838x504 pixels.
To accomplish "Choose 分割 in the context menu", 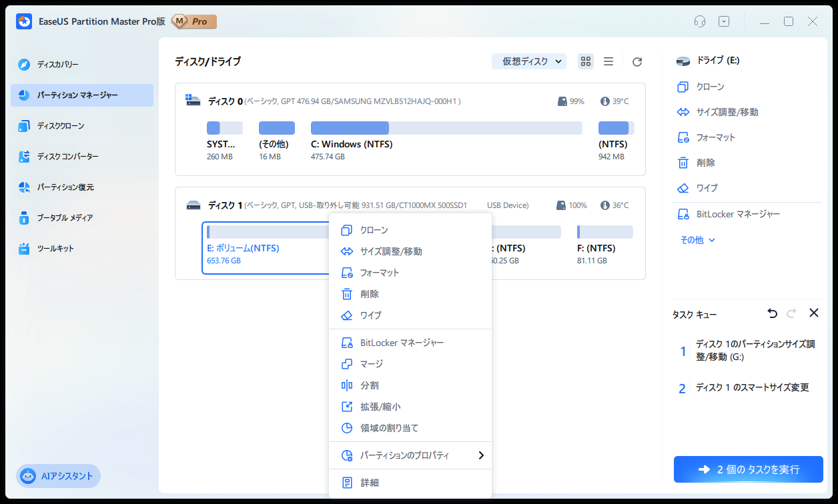I will coord(410,385).
